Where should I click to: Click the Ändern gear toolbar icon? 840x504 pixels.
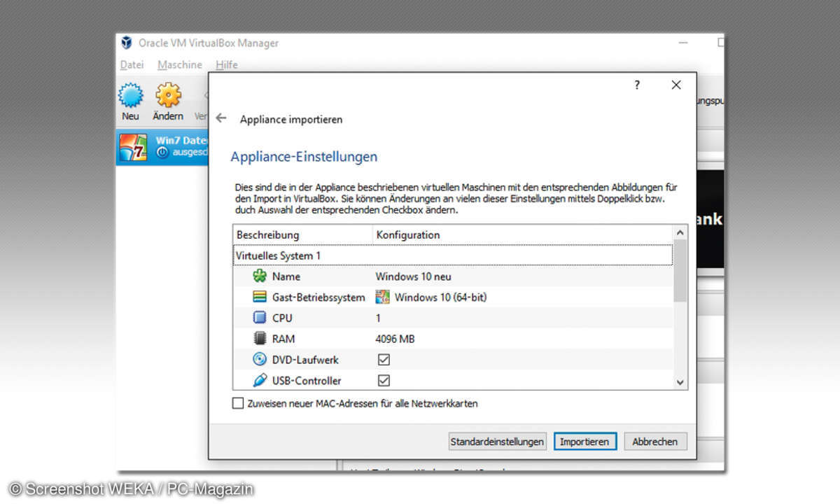(x=168, y=95)
